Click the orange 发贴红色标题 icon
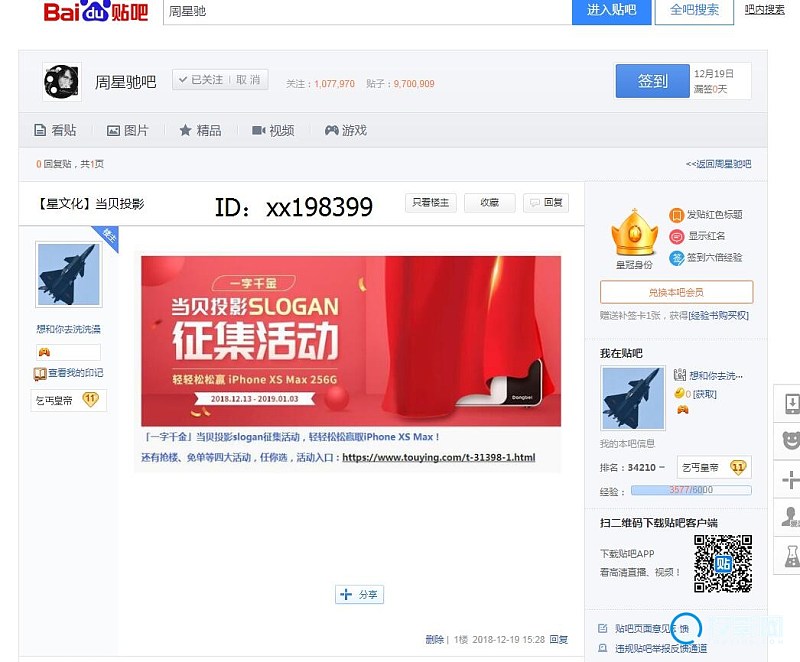Screen dimensions: 800x662 pos(676,215)
